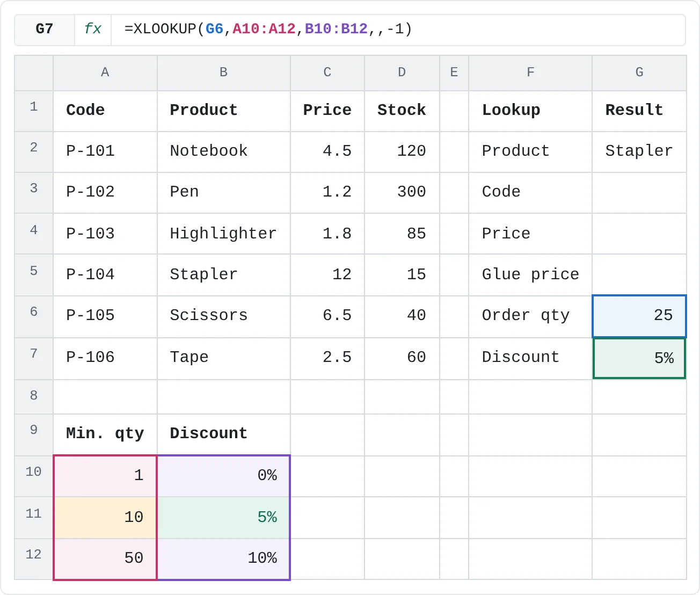Click the fx function icon
Screen dimensions: 700x595
click(93, 29)
